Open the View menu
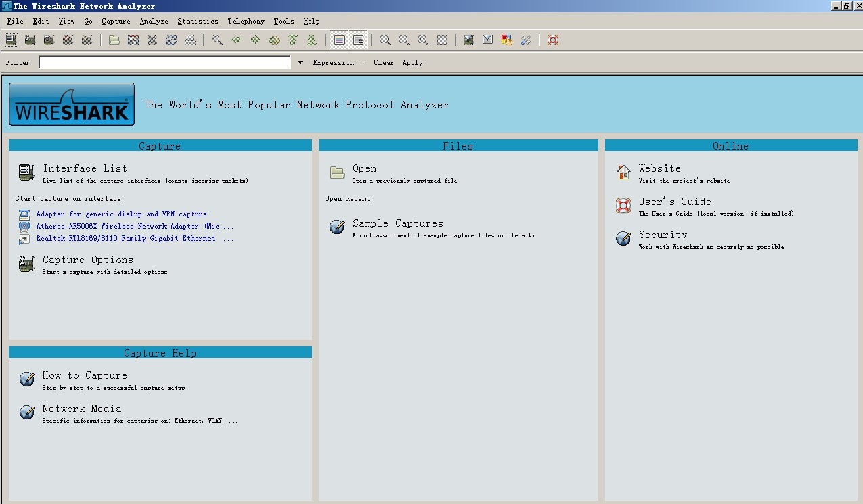The image size is (863, 504). click(67, 22)
